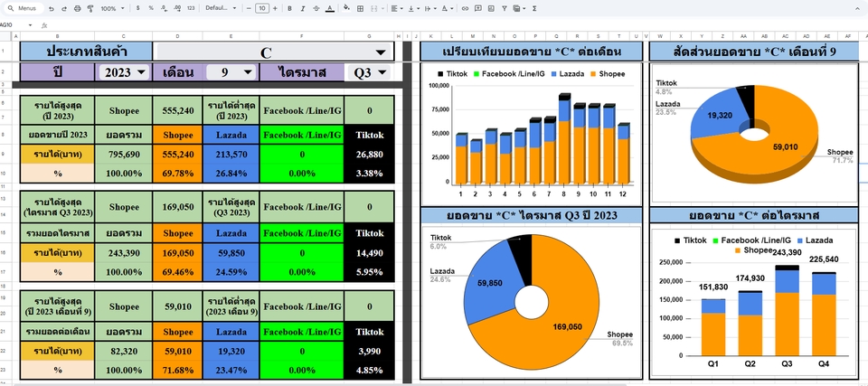
Task: Select the Paint format tool
Action: pos(90,8)
